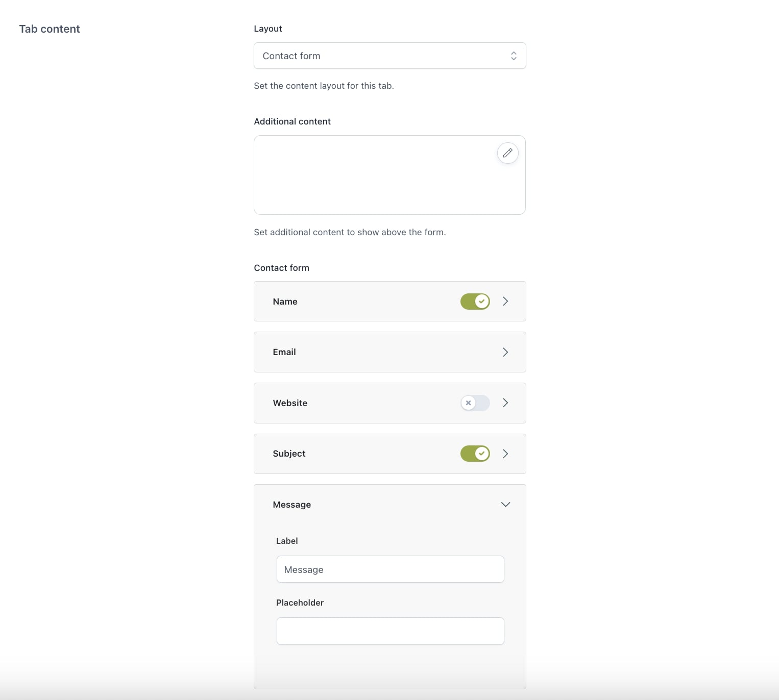Click the Tab content section heading
The width and height of the screenshot is (779, 700).
pos(50,29)
